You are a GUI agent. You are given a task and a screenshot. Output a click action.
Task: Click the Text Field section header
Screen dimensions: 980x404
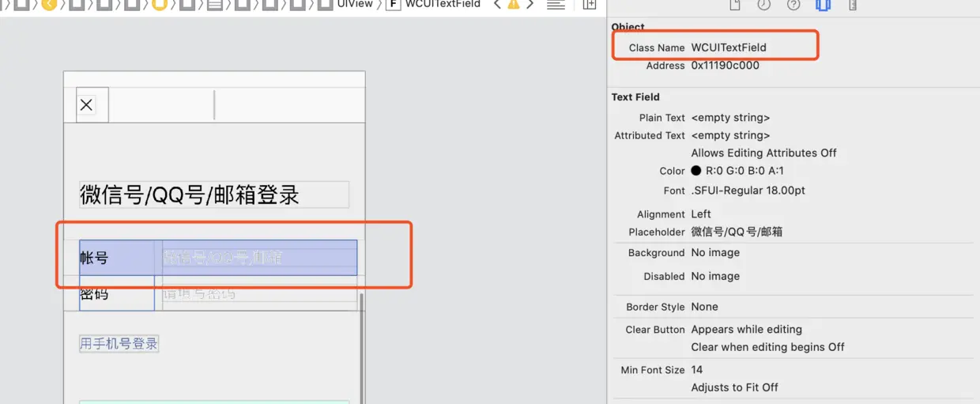click(635, 97)
